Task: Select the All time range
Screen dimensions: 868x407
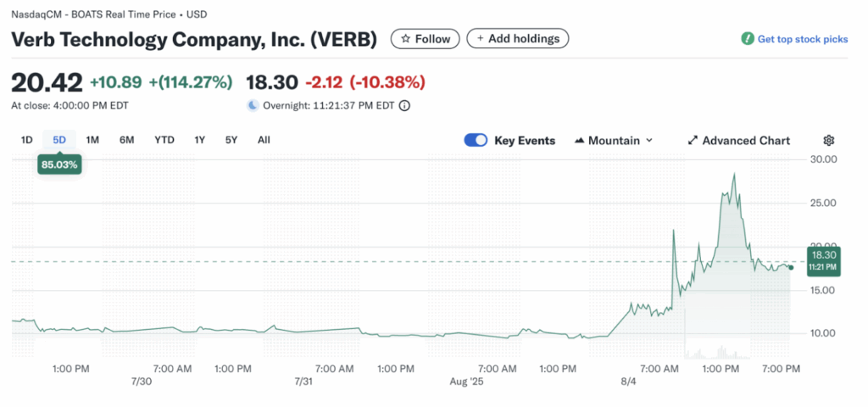Action: tap(264, 140)
